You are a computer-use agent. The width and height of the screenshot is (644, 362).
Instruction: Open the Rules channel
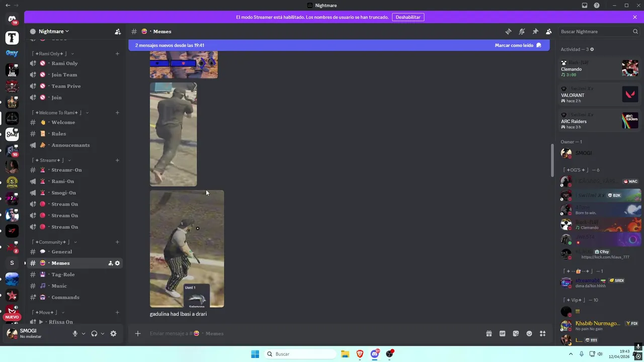pos(74,134)
